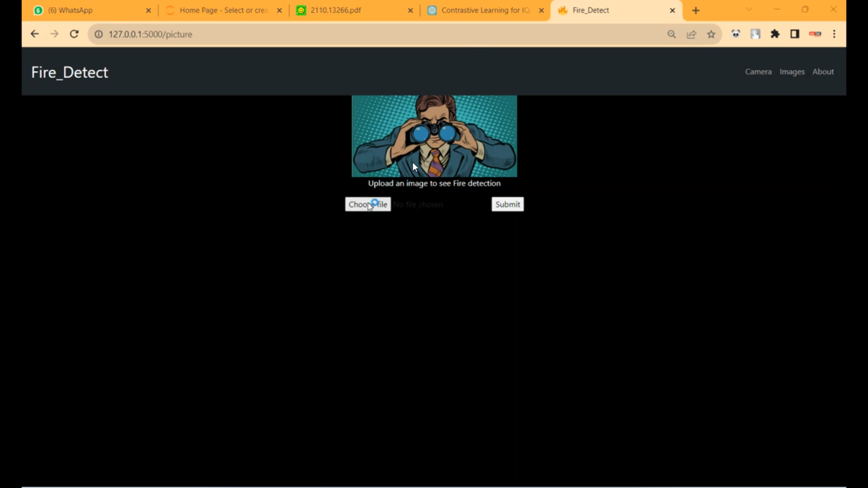Open the Images page link
The height and width of the screenshot is (488, 868).
pos(792,72)
